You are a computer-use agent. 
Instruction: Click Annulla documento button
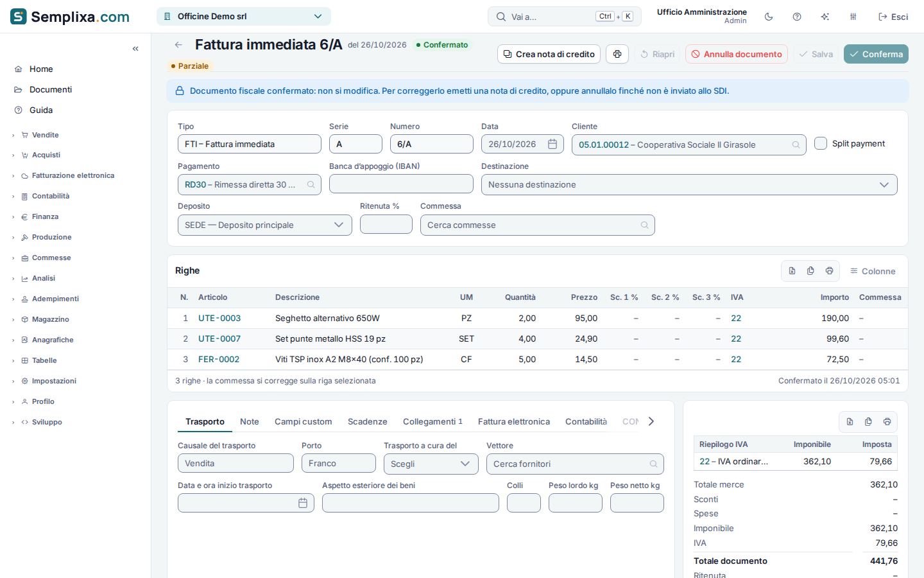click(737, 54)
